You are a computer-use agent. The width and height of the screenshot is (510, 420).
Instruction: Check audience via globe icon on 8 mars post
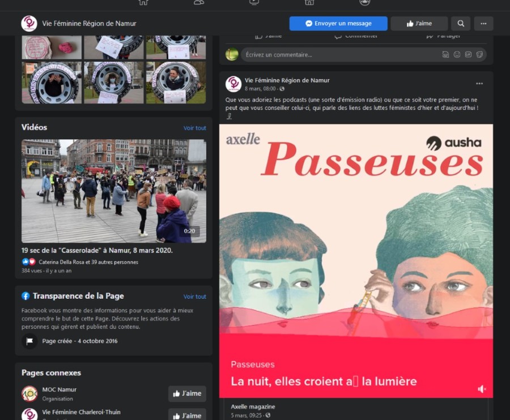282,89
